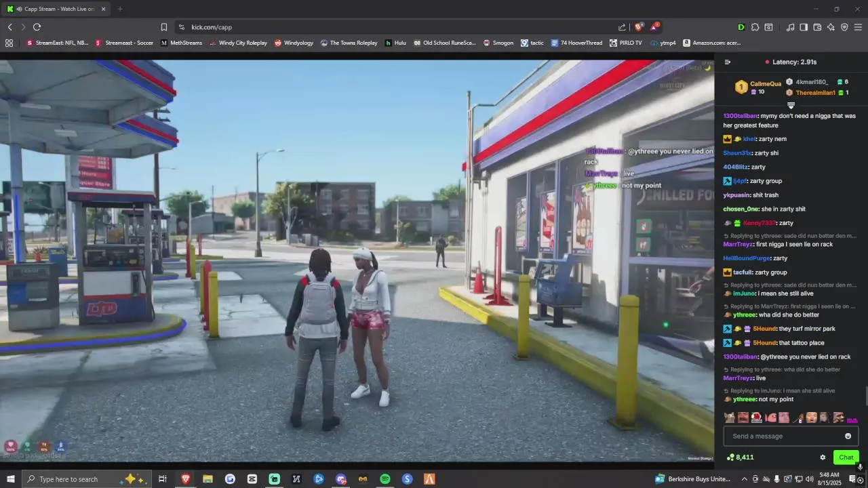Screen dimensions: 868x488
Task: Show hidden system tray icons
Action: [744, 479]
